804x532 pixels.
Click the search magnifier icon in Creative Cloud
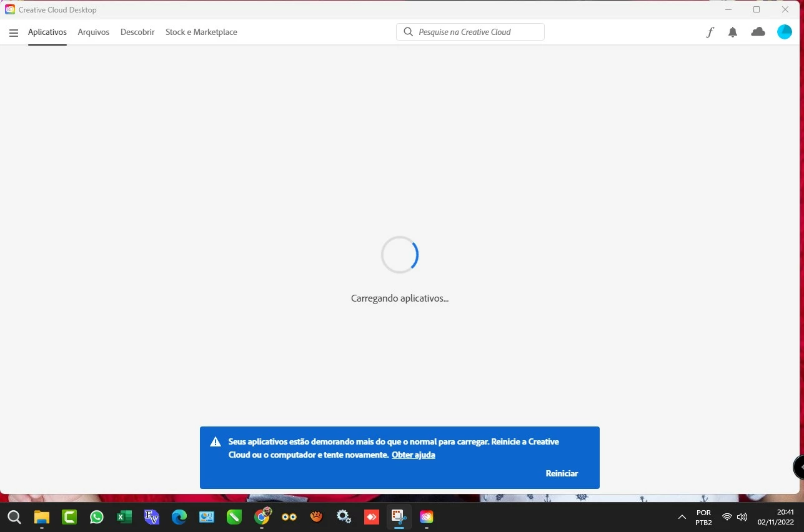click(409, 32)
